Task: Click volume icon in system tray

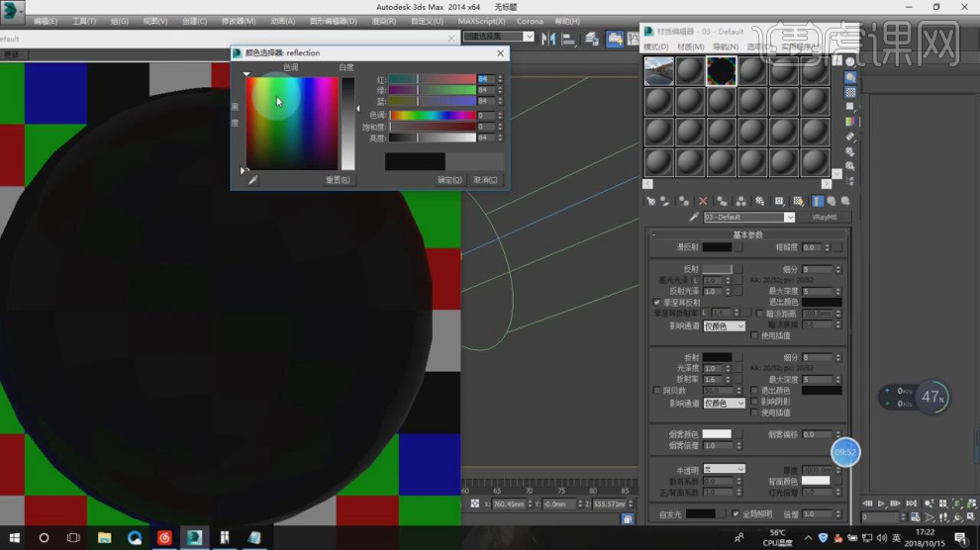Action: 882,537
